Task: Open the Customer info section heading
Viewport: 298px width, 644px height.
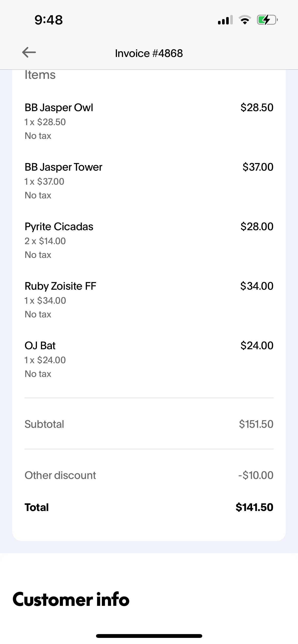Action: [71, 599]
